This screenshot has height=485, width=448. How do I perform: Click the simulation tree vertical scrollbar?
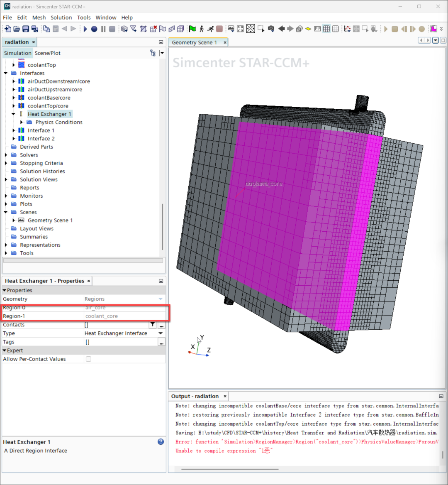(163, 226)
